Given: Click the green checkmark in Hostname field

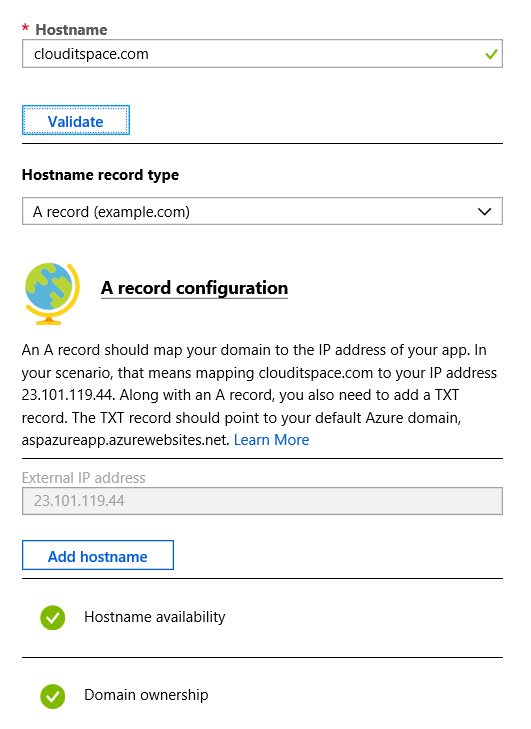Looking at the screenshot, I should (491, 54).
